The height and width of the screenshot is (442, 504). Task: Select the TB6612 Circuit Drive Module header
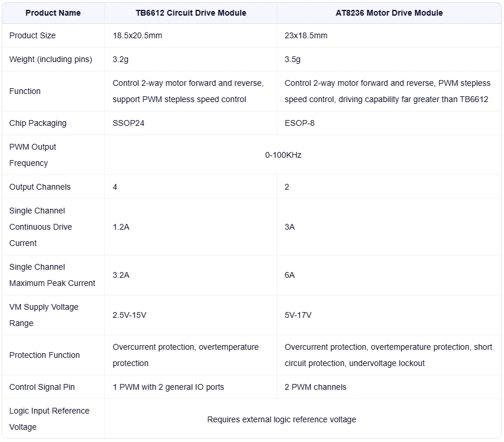click(x=191, y=13)
